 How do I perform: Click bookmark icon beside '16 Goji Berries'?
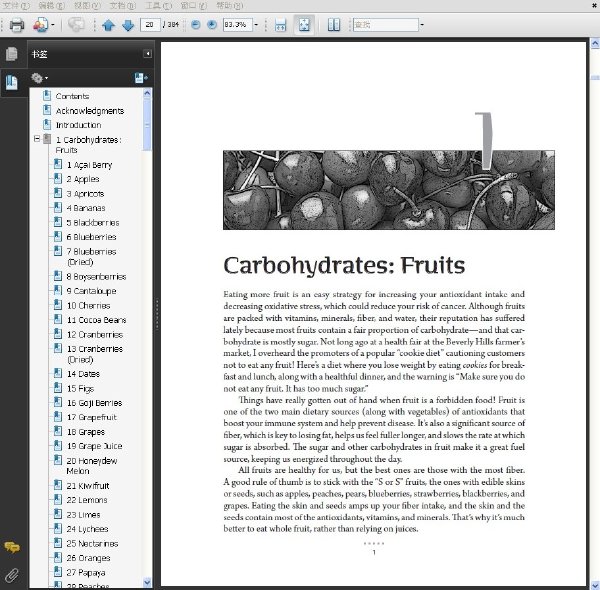tap(58, 402)
